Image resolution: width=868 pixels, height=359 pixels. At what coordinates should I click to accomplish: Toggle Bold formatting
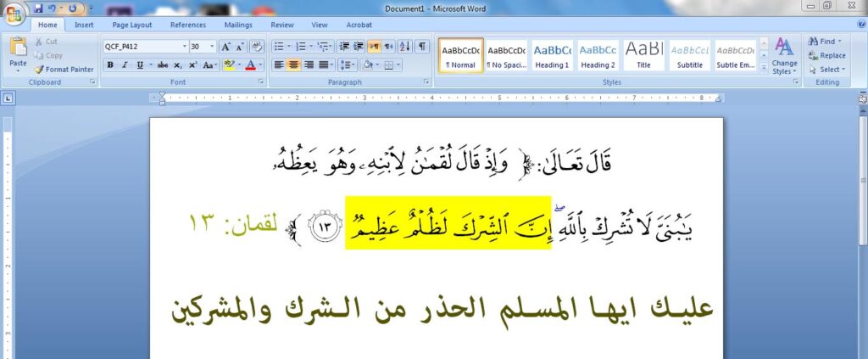tap(110, 65)
